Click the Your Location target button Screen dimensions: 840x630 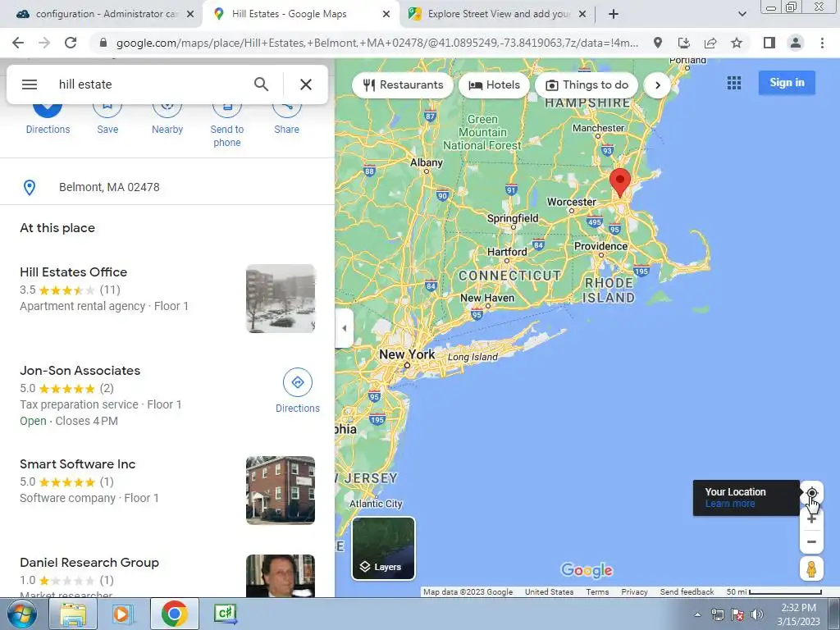tap(811, 493)
